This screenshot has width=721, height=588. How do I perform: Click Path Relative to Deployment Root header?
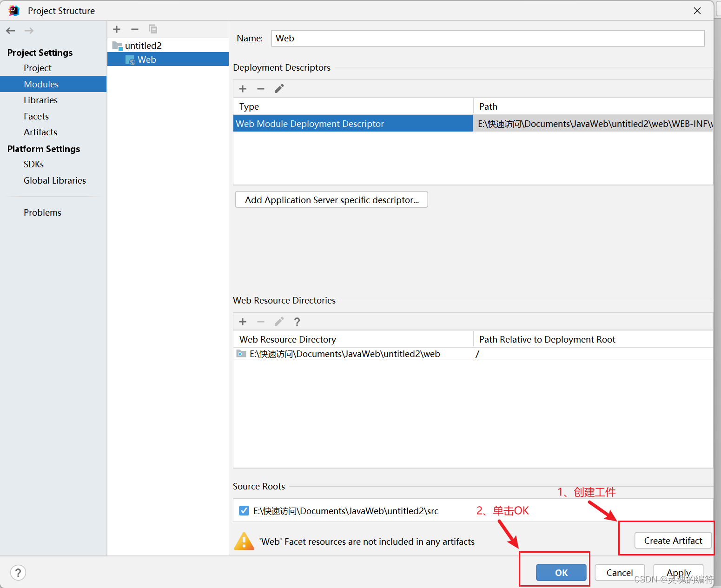(x=593, y=339)
